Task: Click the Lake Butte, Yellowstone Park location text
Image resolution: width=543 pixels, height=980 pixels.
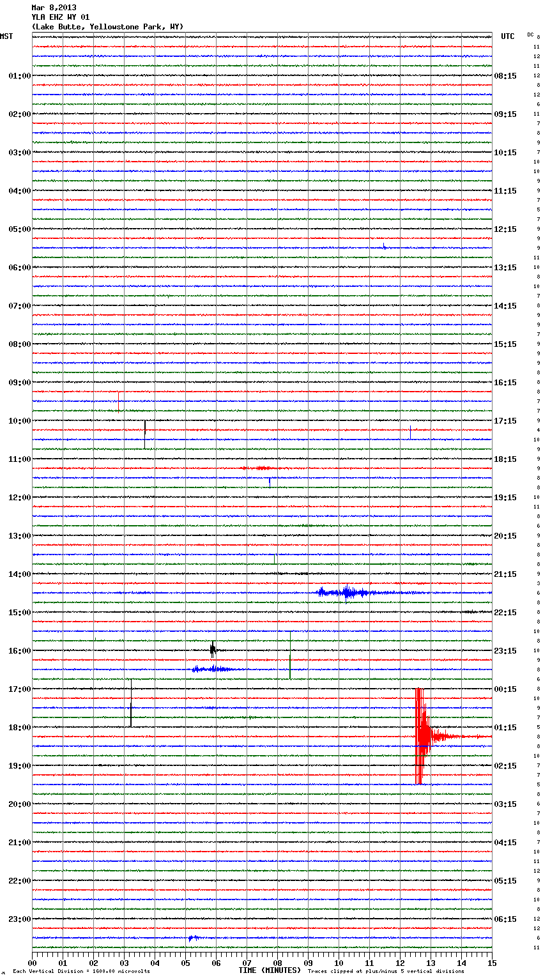Action: (107, 27)
